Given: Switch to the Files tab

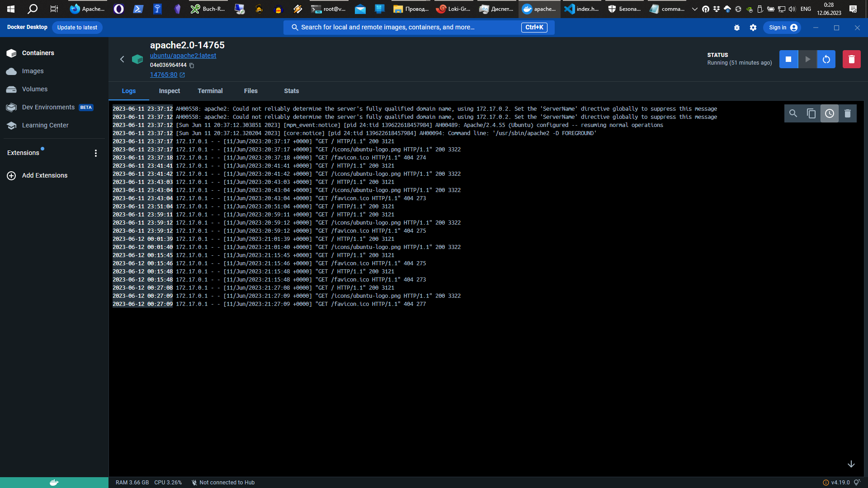Looking at the screenshot, I should point(251,91).
